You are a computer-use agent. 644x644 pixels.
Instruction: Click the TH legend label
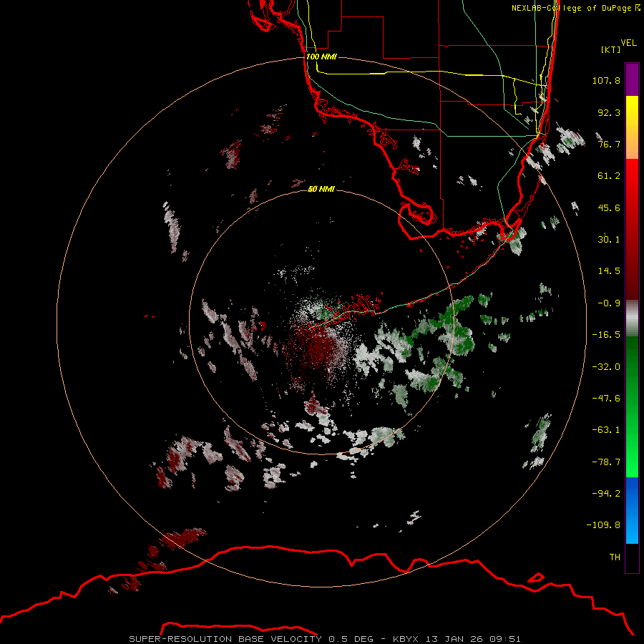615,557
